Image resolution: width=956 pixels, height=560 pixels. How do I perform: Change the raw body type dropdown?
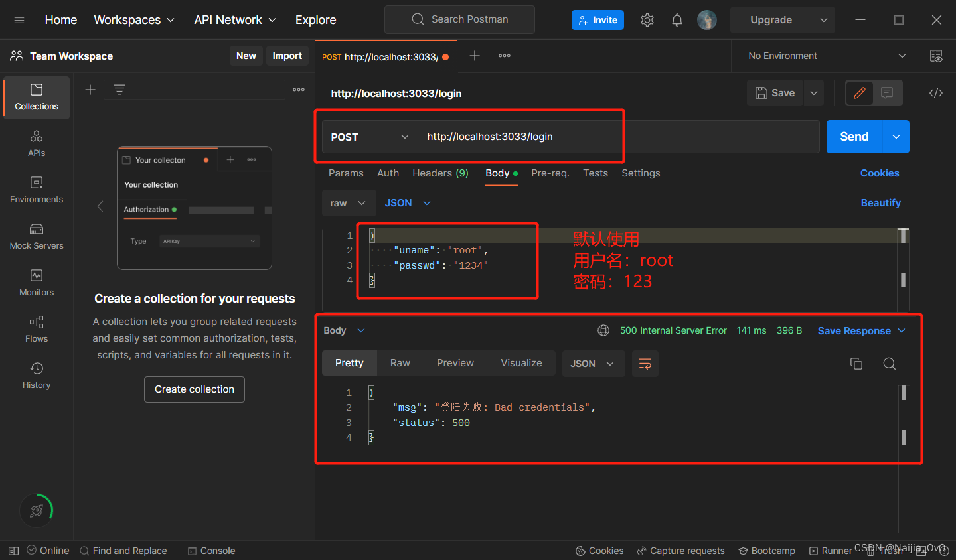pyautogui.click(x=349, y=203)
